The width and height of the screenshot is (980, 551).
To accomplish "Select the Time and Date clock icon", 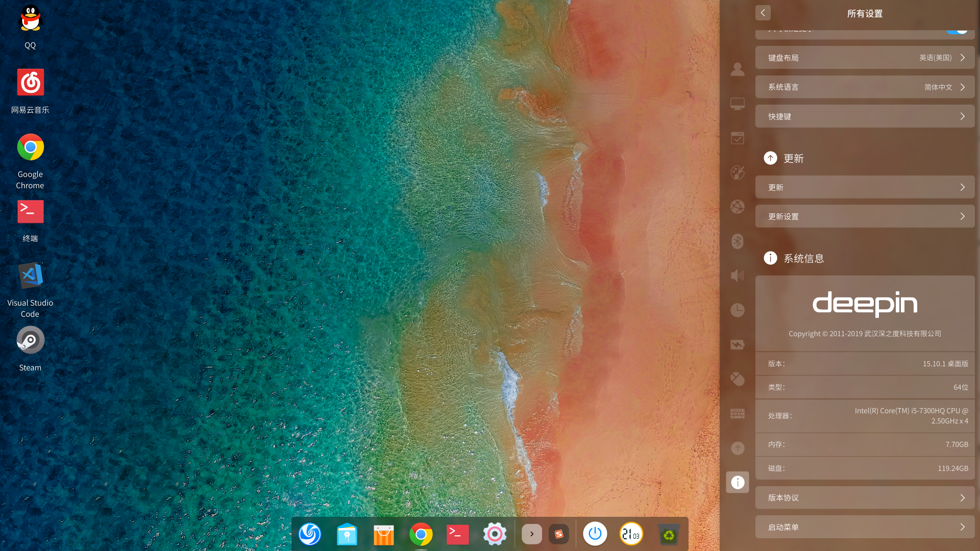I will tap(737, 310).
